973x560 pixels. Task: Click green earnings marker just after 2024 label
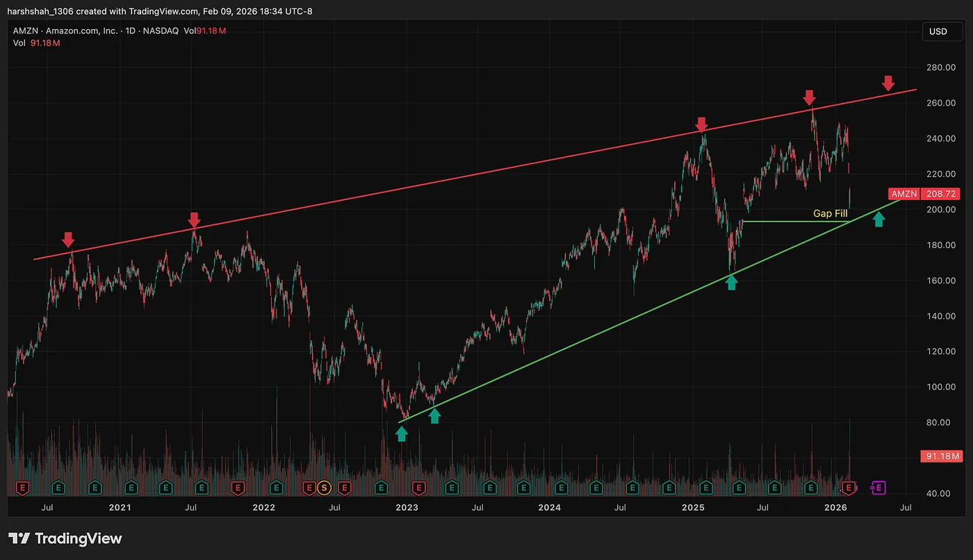[561, 488]
